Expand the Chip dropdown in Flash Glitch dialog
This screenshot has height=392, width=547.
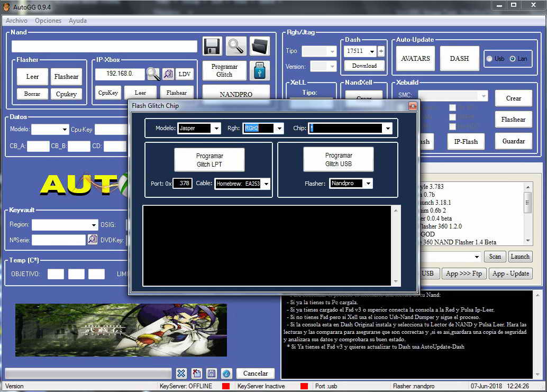388,129
